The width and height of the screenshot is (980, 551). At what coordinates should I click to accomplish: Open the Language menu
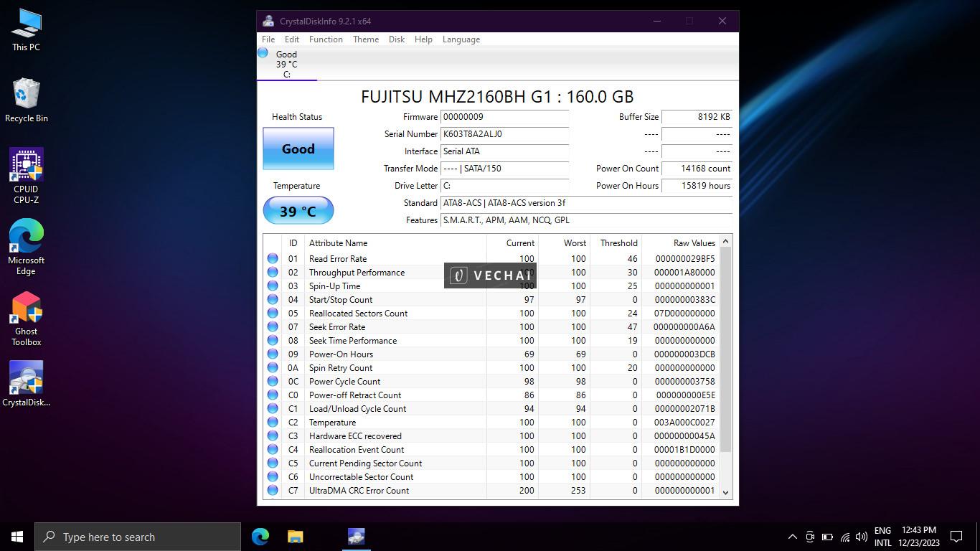click(461, 39)
